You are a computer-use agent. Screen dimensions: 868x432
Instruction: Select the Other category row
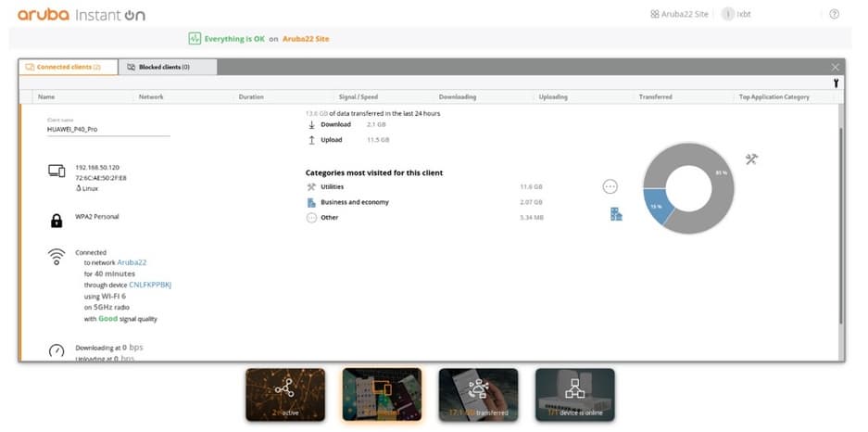424,218
